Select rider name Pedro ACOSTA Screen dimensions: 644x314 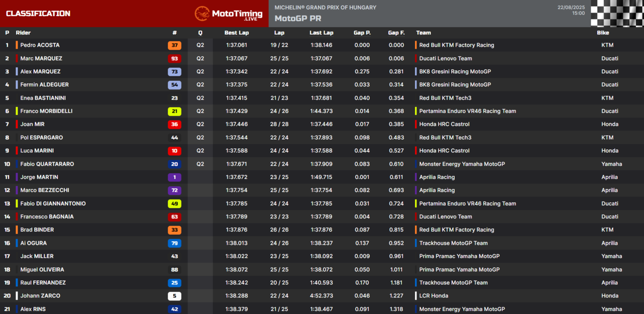pos(40,45)
